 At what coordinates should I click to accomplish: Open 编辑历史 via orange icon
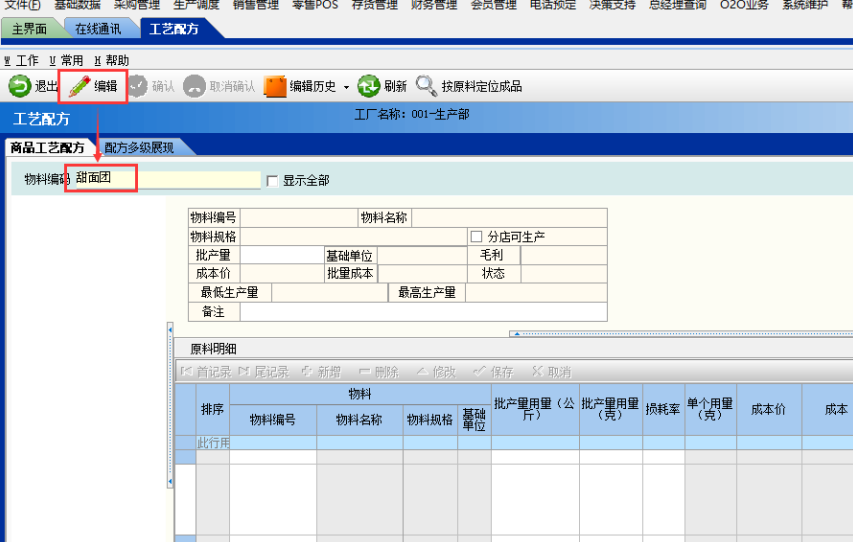[275, 86]
